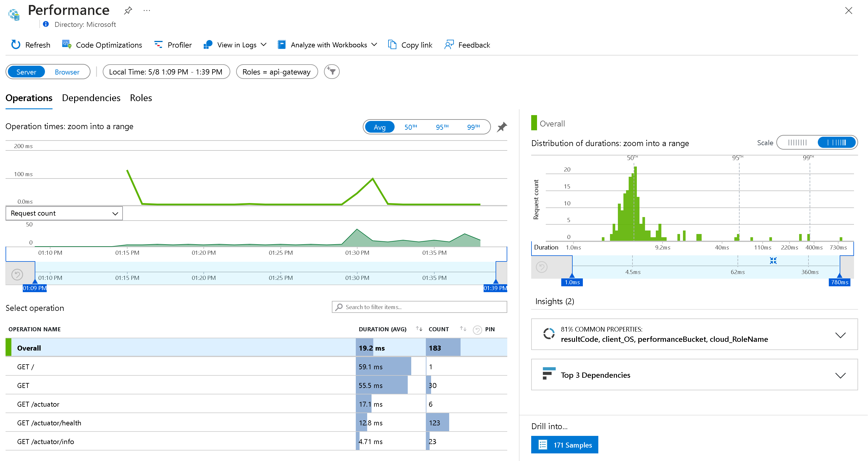This screenshot has width=868, height=461.
Task: Sort by duration average arrows
Action: pos(419,329)
